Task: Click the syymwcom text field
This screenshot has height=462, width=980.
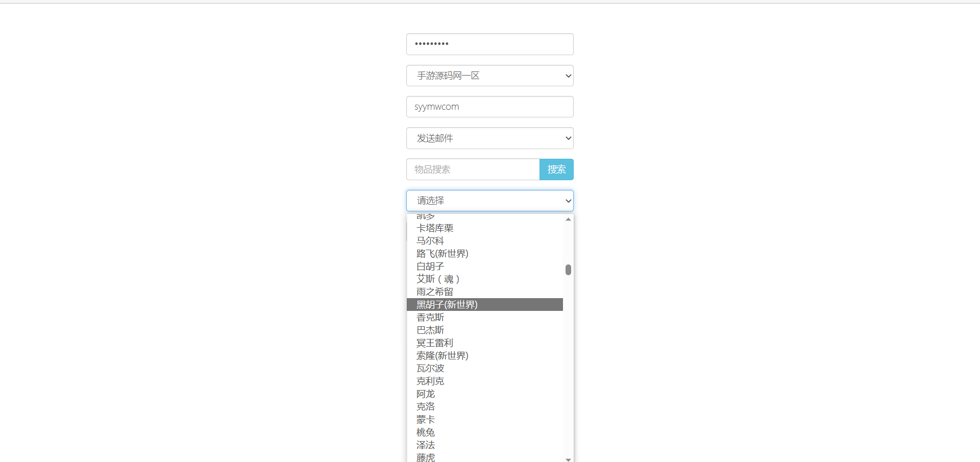Action: tap(489, 107)
